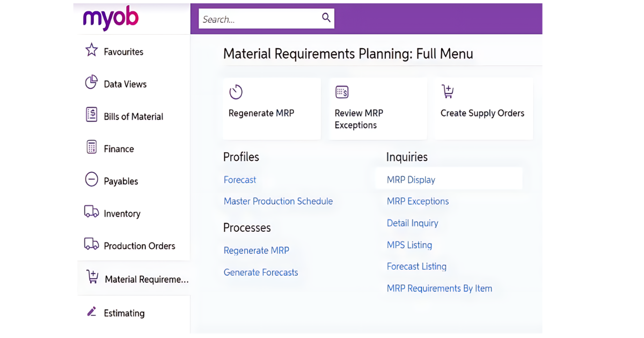This screenshot has height=338, width=644.
Task: Click the Estimating pencil icon
Action: tap(91, 313)
